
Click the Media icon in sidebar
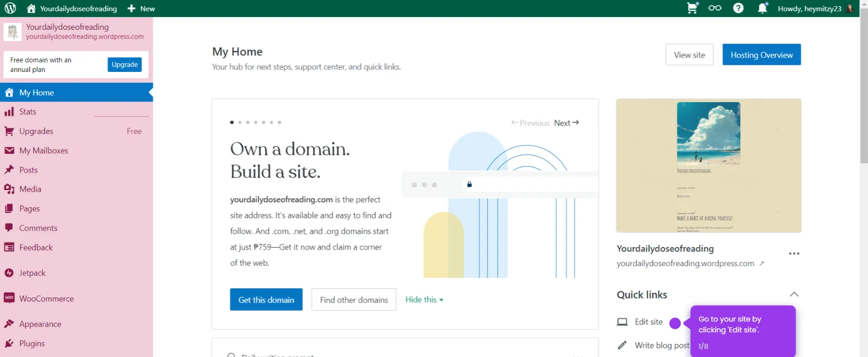coord(9,189)
